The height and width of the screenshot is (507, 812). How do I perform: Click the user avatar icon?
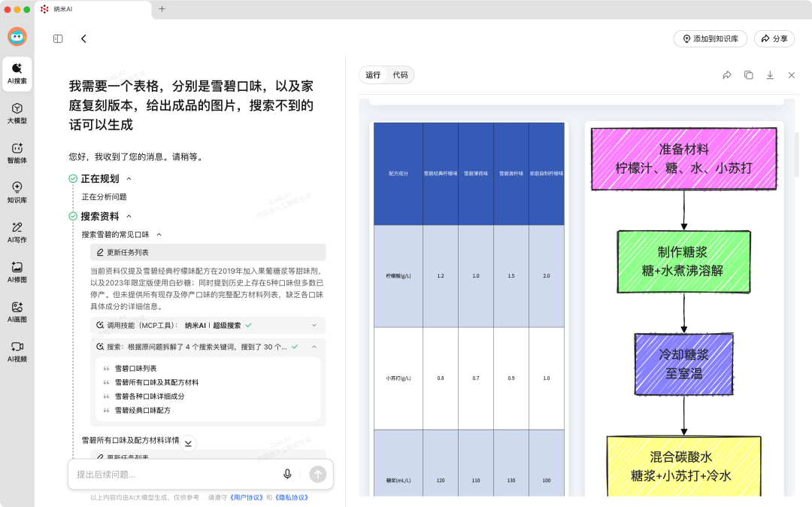point(17,37)
